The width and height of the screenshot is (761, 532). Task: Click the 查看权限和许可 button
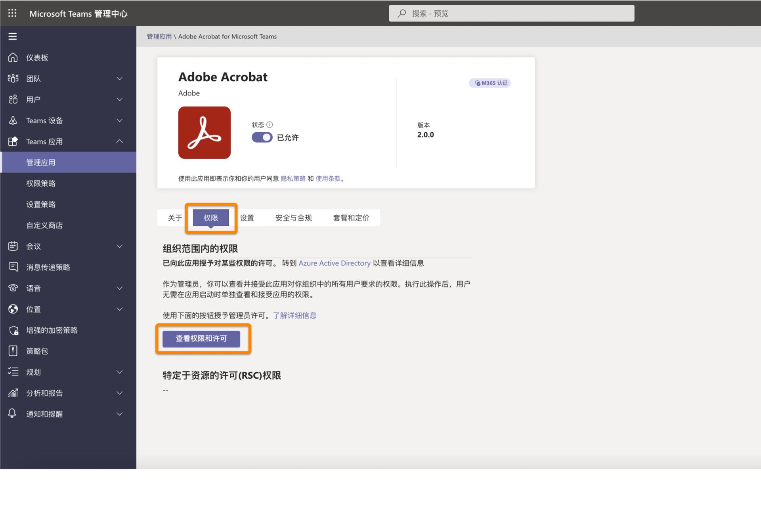pos(201,339)
